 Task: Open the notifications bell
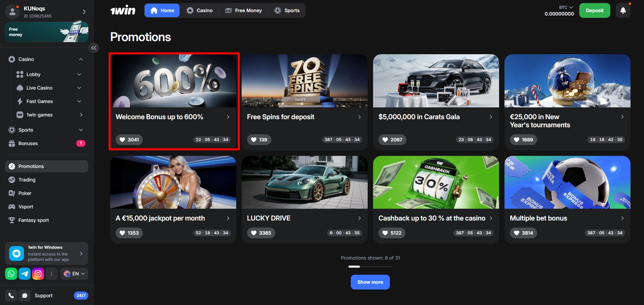[623, 10]
